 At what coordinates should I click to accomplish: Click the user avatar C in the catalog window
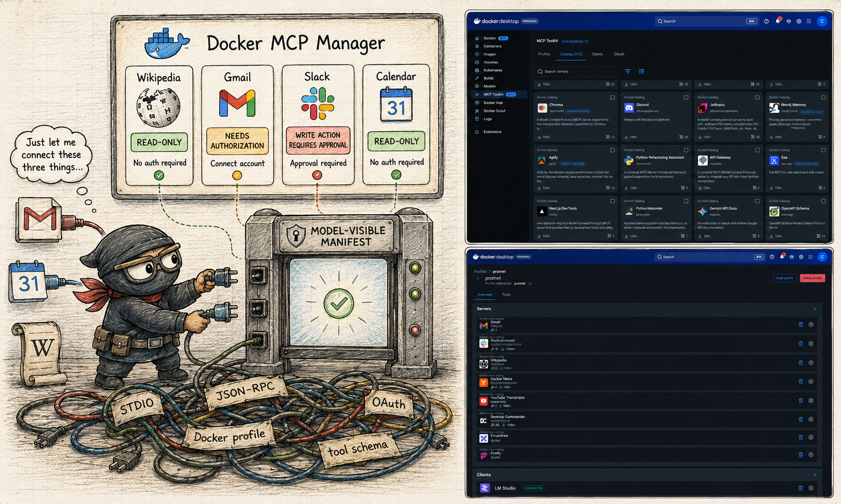pyautogui.click(x=822, y=21)
